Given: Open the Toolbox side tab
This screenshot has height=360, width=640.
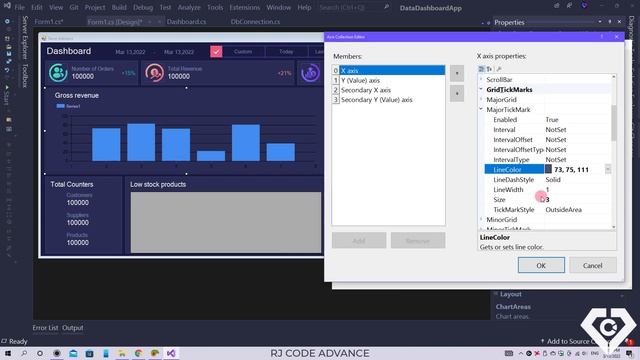Looking at the screenshot, I should [25, 76].
